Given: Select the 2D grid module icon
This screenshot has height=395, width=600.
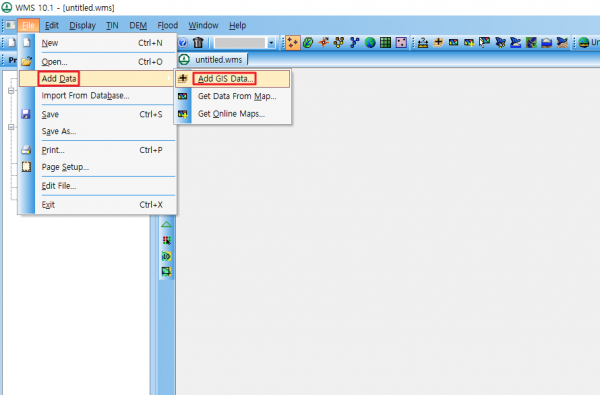Looking at the screenshot, I should point(386,42).
